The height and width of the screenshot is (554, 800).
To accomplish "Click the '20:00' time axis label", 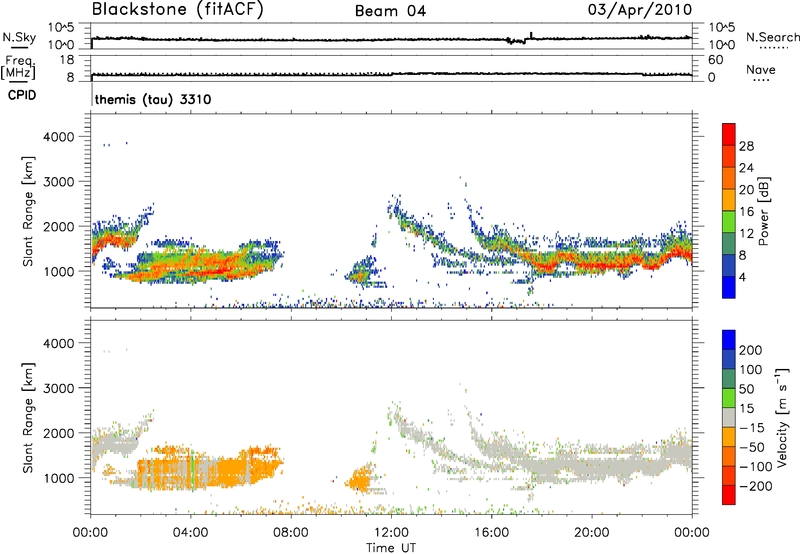I will click(x=592, y=533).
